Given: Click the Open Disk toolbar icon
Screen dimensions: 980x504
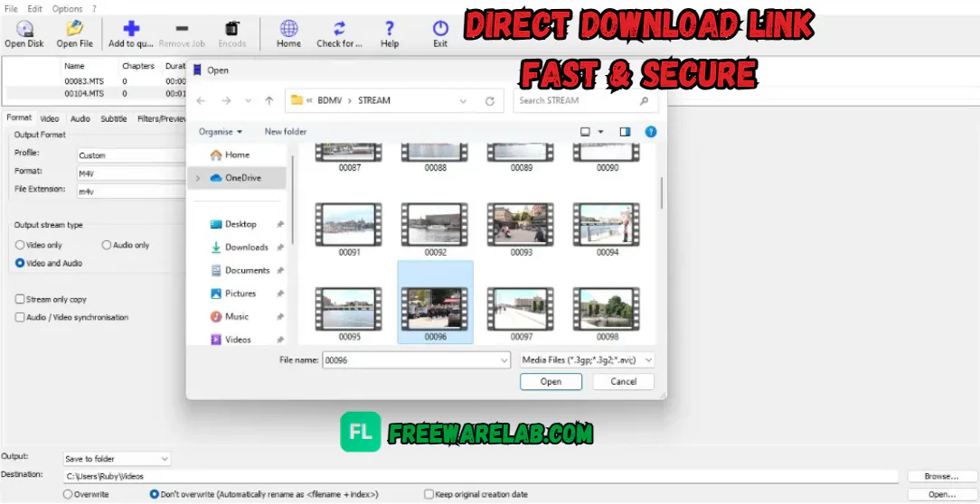Looking at the screenshot, I should [24, 29].
